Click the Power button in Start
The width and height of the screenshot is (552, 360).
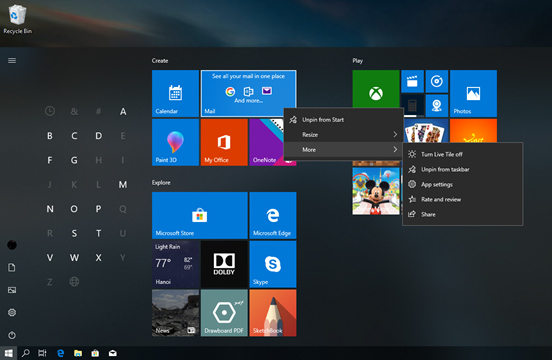click(x=12, y=335)
